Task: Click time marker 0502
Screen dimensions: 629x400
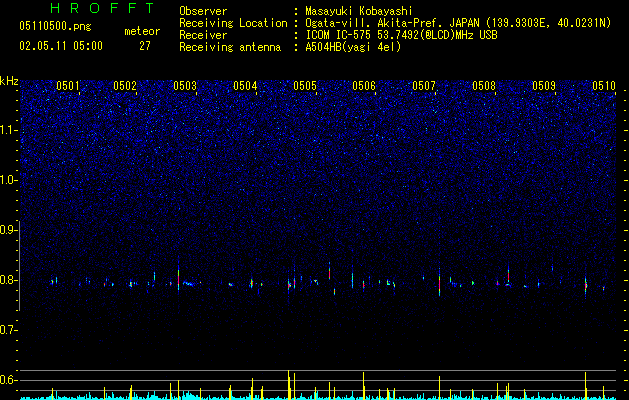Action: [125, 86]
